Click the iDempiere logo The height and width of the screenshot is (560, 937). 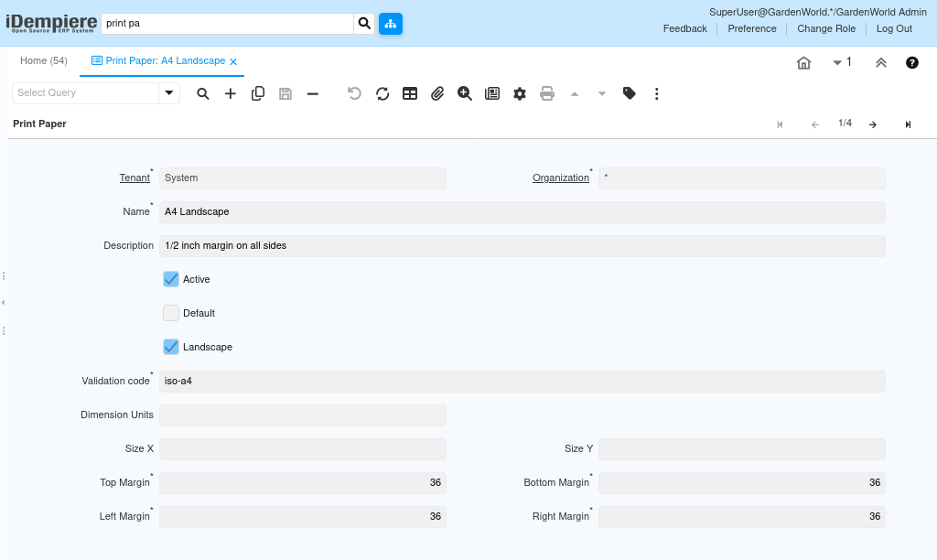(x=51, y=23)
